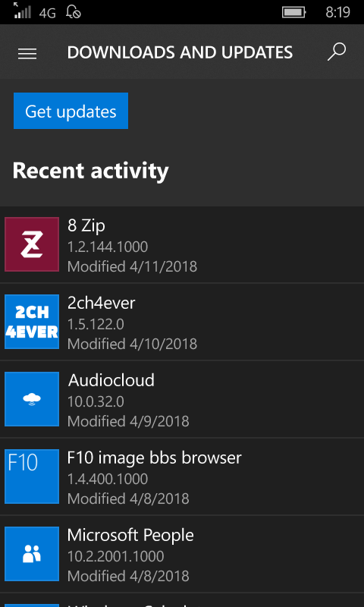The image size is (364, 607).
Task: Tap the Downloads and Updates page title
Action: coord(180,52)
